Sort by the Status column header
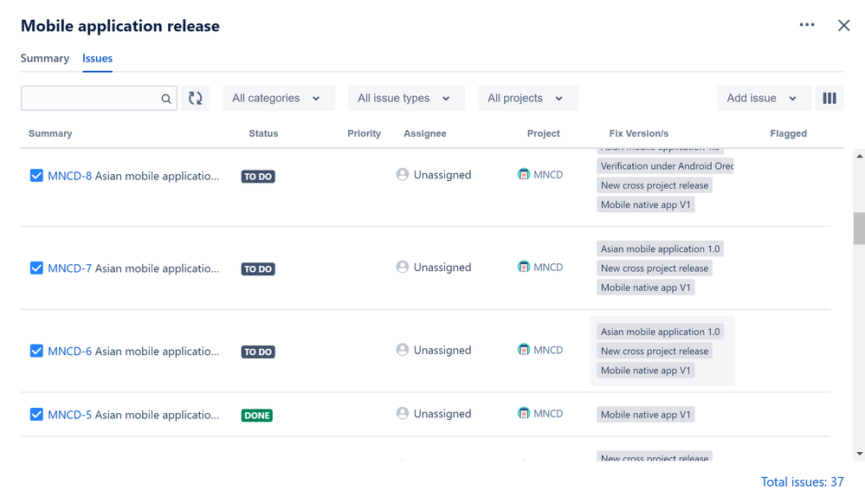 pyautogui.click(x=263, y=133)
